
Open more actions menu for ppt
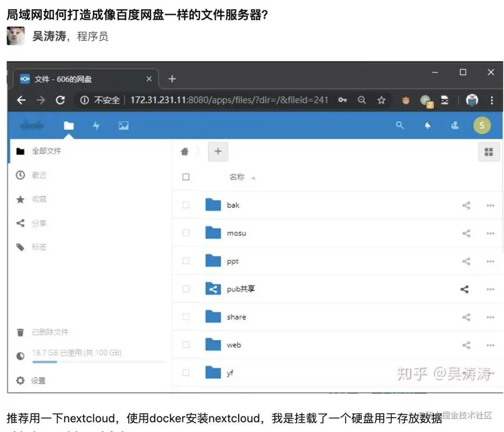click(x=490, y=261)
